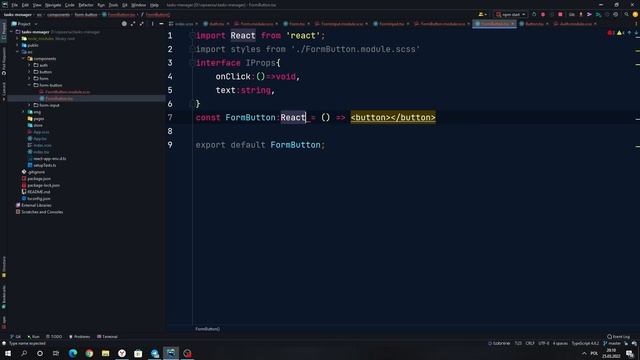Screen dimensions: 640x360
Task: Click the CRLF line separator status entry
Action: [x=530, y=344]
